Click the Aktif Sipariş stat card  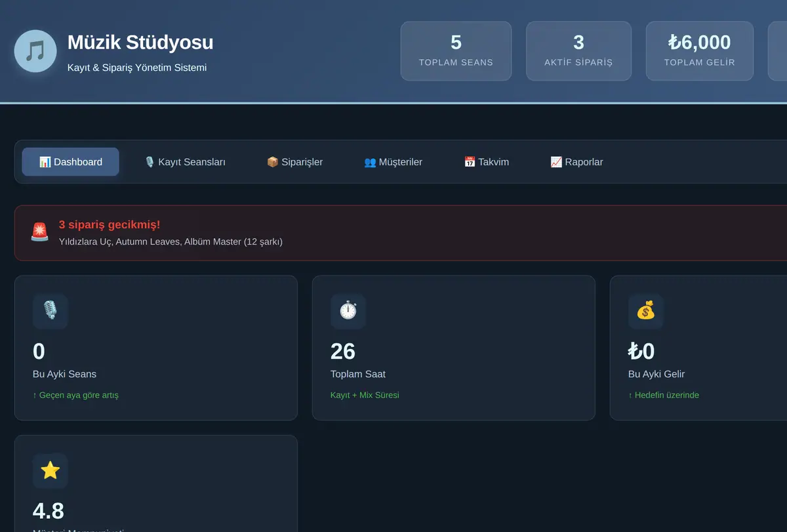tap(578, 51)
